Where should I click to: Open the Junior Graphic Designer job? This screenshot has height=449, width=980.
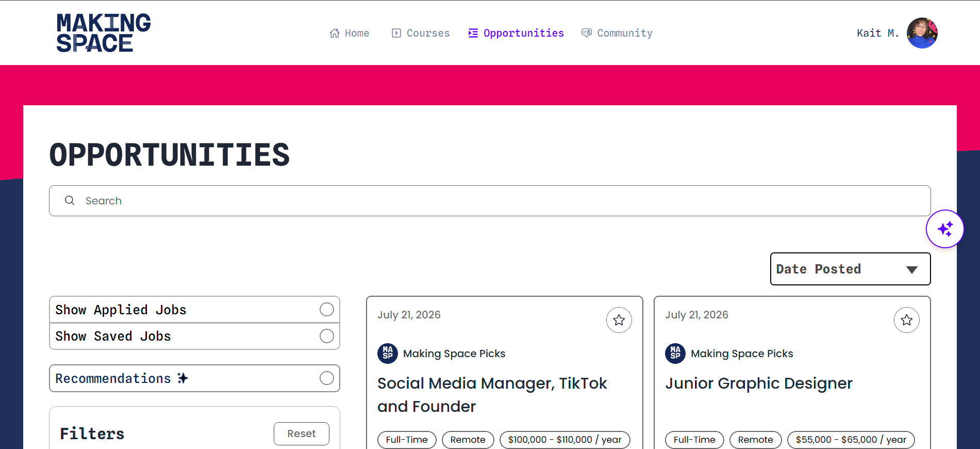[x=759, y=383]
